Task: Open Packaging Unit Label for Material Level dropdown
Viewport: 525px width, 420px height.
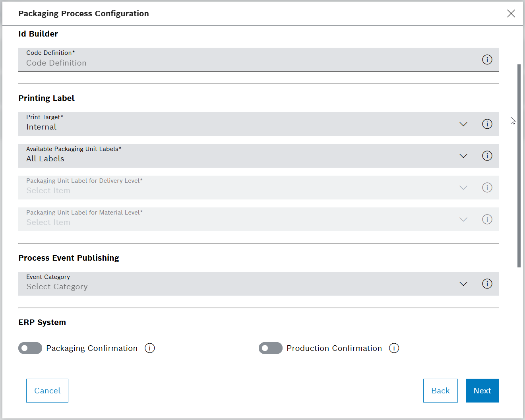Action: click(463, 219)
